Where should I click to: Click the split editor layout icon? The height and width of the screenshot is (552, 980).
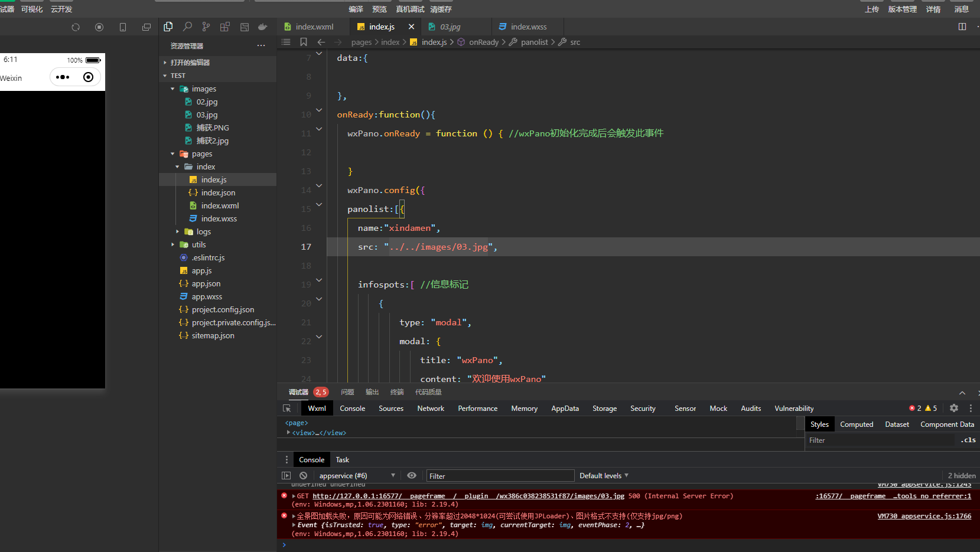pyautogui.click(x=962, y=27)
